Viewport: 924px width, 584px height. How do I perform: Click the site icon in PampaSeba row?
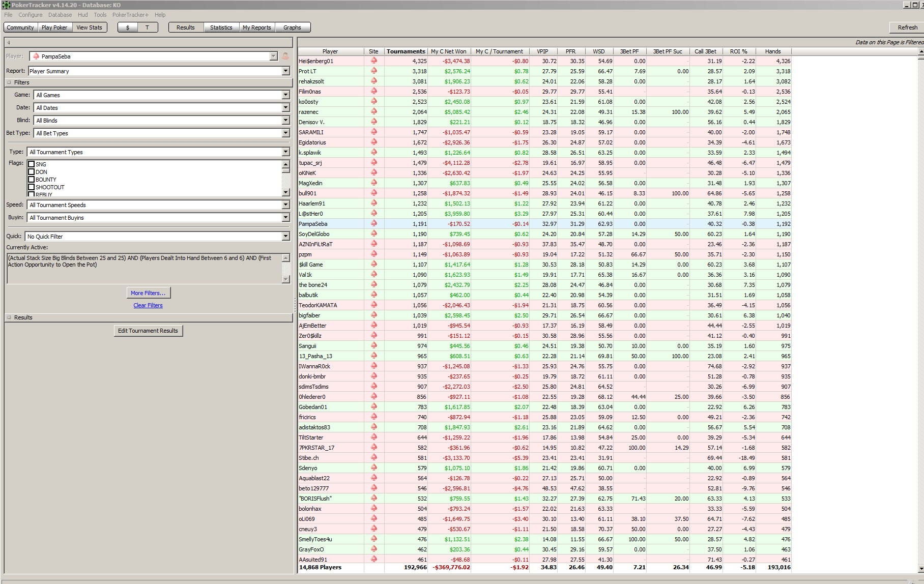point(374,224)
